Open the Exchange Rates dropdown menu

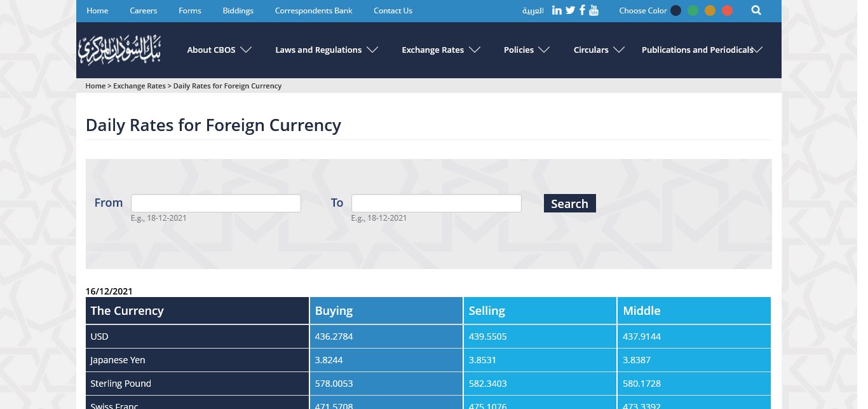coord(440,50)
